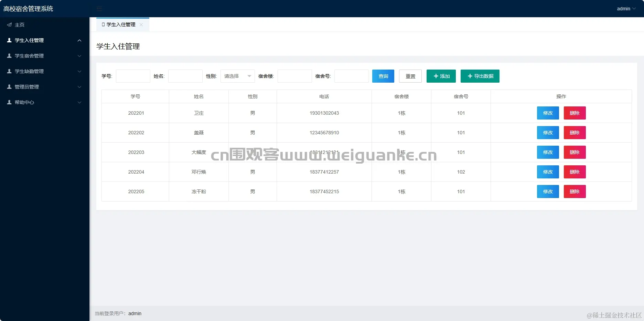Expand the 管理员管理 sidebar menu
644x321 pixels.
(45, 87)
